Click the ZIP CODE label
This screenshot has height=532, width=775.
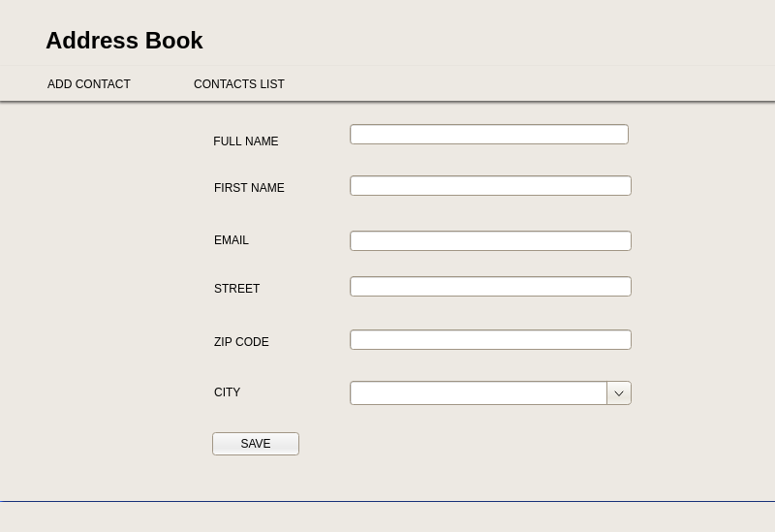coord(241,342)
